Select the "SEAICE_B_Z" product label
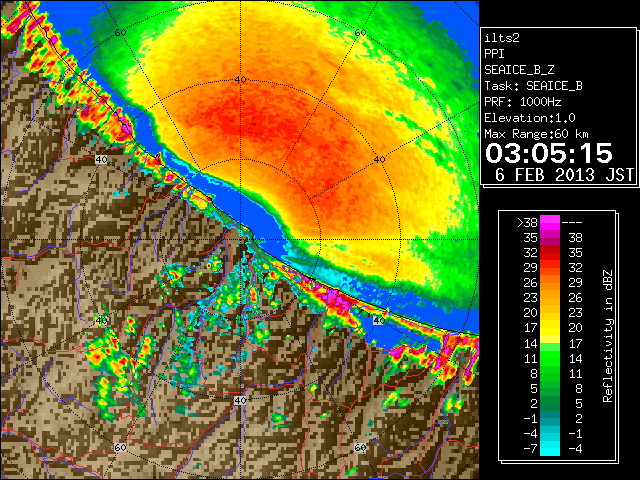Image resolution: width=640 pixels, height=480 pixels. click(x=519, y=70)
